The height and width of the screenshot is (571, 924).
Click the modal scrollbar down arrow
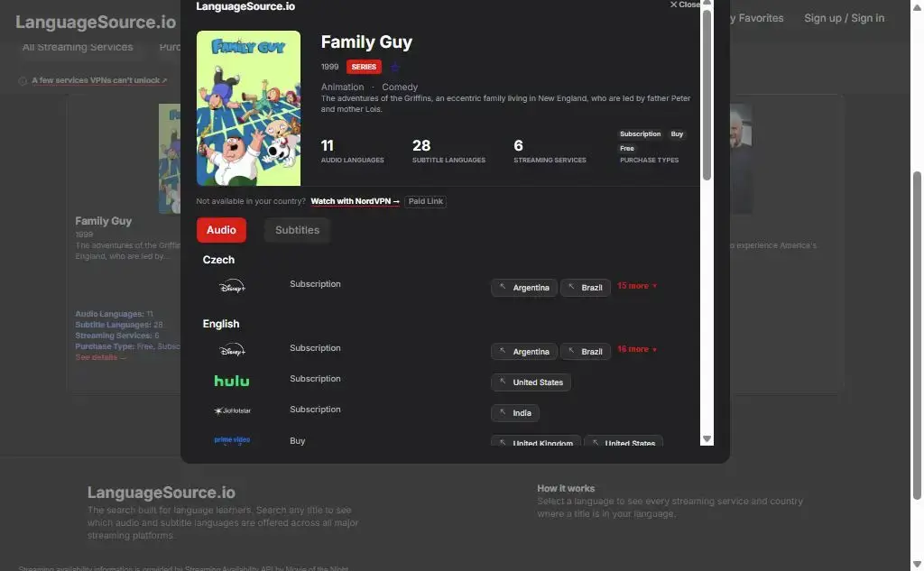707,439
